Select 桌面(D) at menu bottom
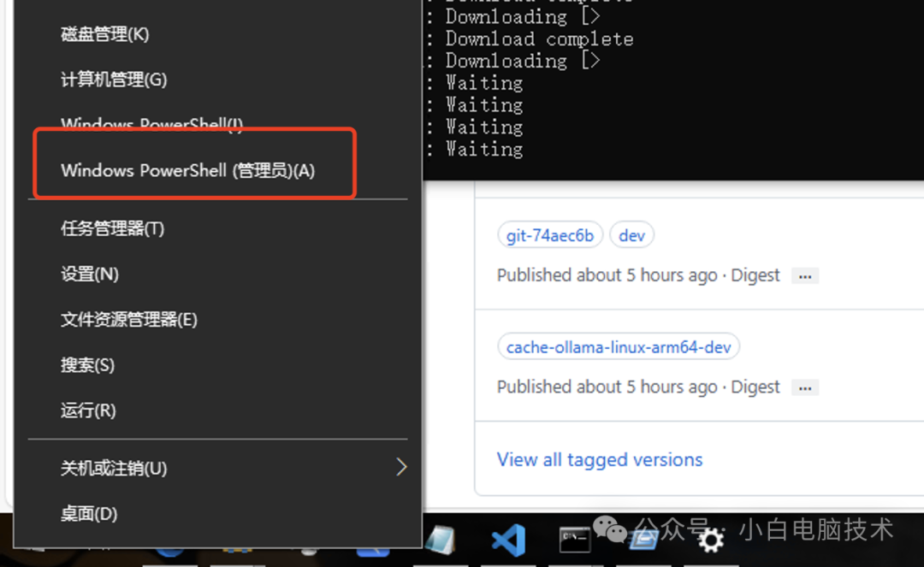Viewport: 924px width, 567px height. pyautogui.click(x=218, y=513)
